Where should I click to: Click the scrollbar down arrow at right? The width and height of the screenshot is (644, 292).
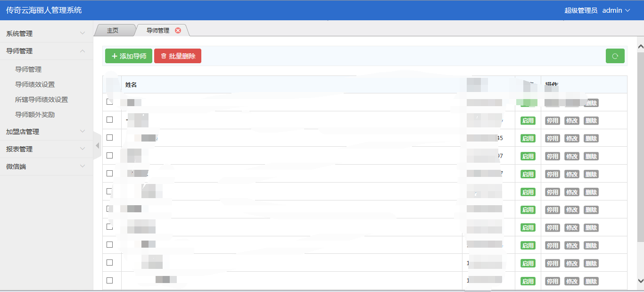(640, 281)
